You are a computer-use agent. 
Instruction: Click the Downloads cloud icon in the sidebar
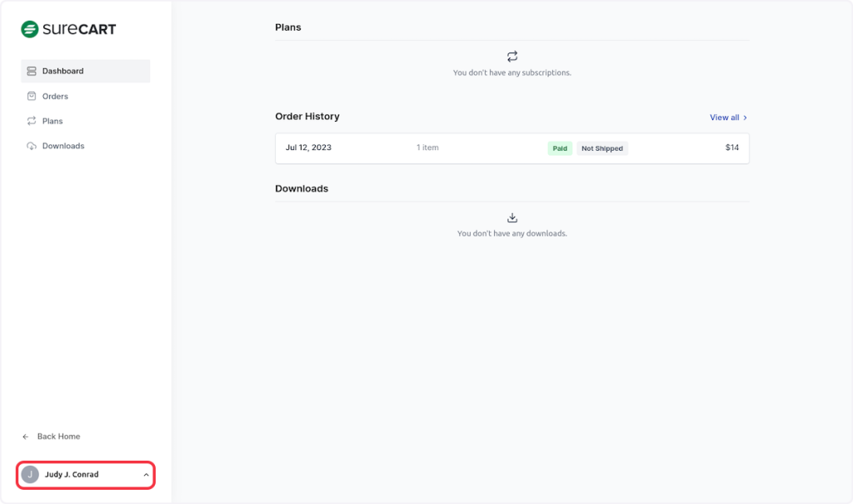coord(32,147)
